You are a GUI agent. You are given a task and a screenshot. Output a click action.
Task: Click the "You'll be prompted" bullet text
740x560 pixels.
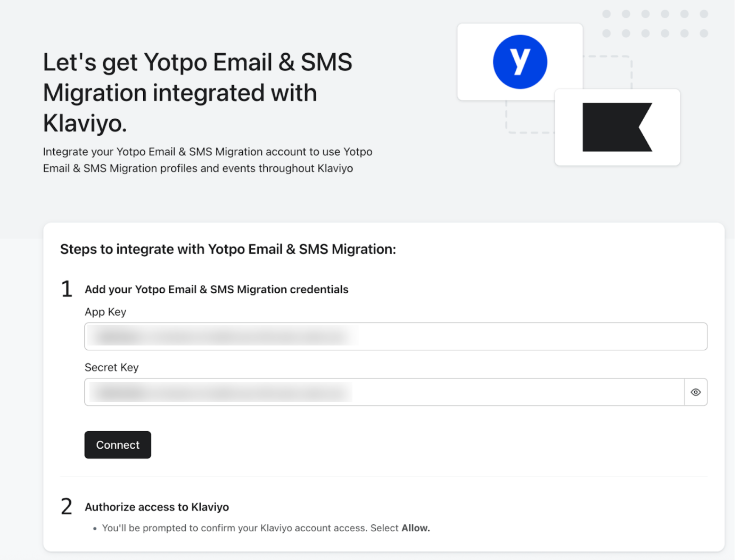(x=250, y=528)
